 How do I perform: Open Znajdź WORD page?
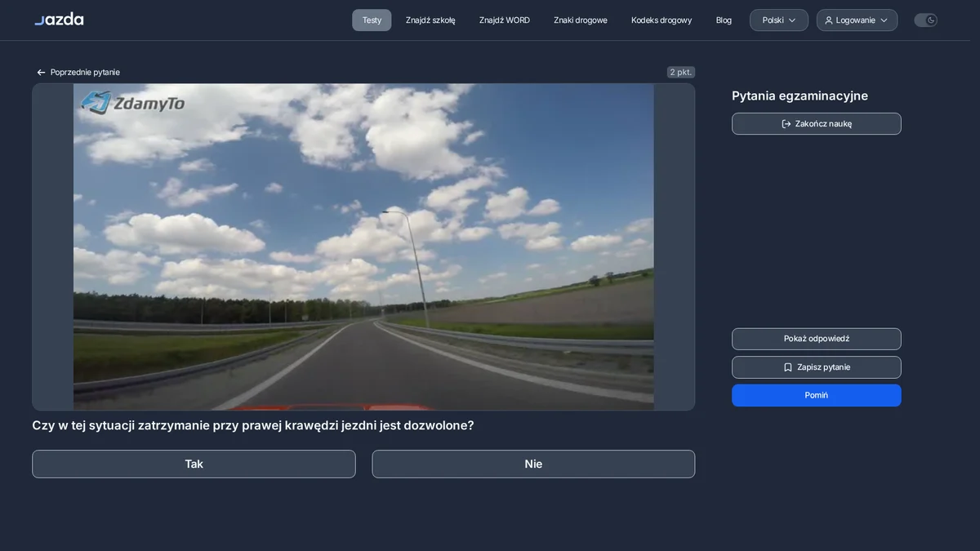[x=505, y=20]
